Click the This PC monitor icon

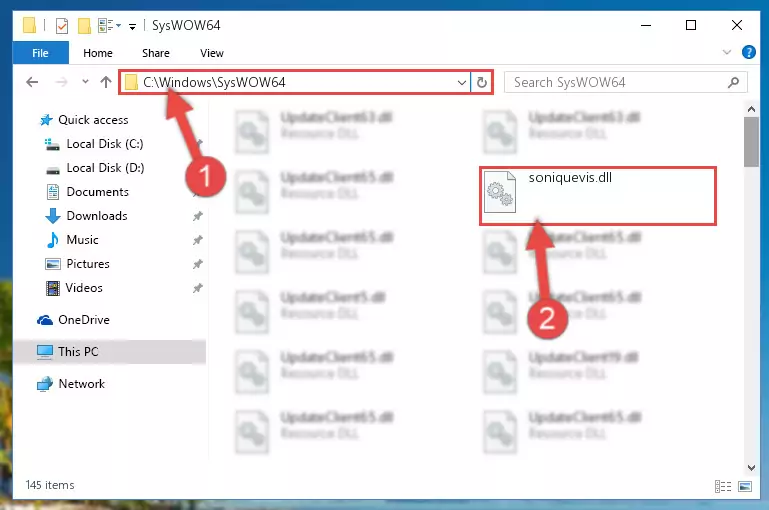coord(45,352)
